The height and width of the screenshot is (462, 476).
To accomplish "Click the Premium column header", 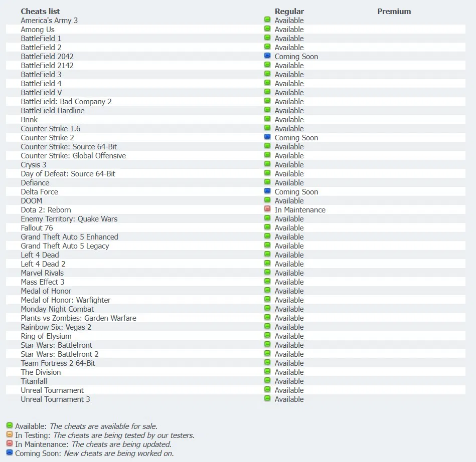I will (394, 11).
